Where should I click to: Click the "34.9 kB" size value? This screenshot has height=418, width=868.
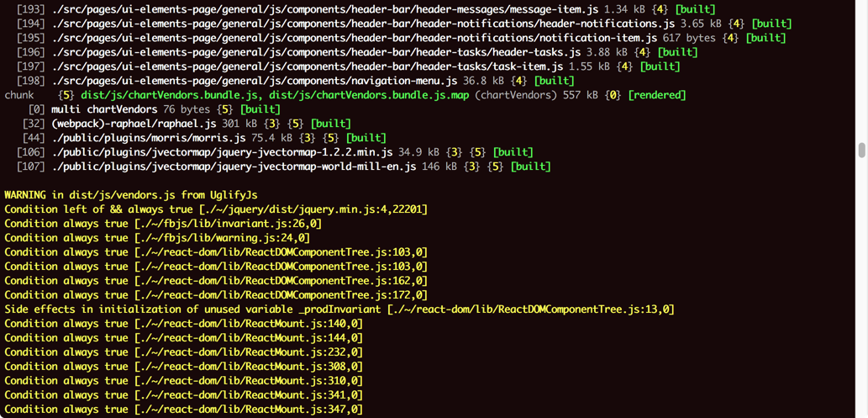click(418, 152)
